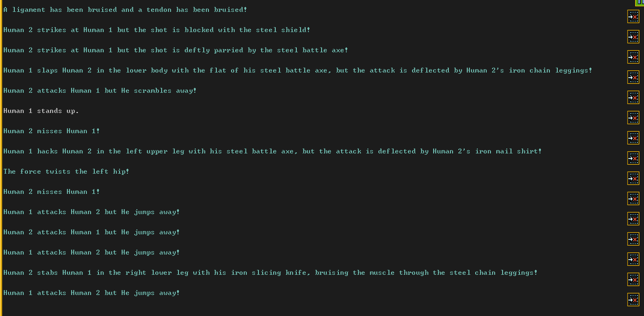
Task: Click zoom icon on the last log entry
Action: pos(633,300)
